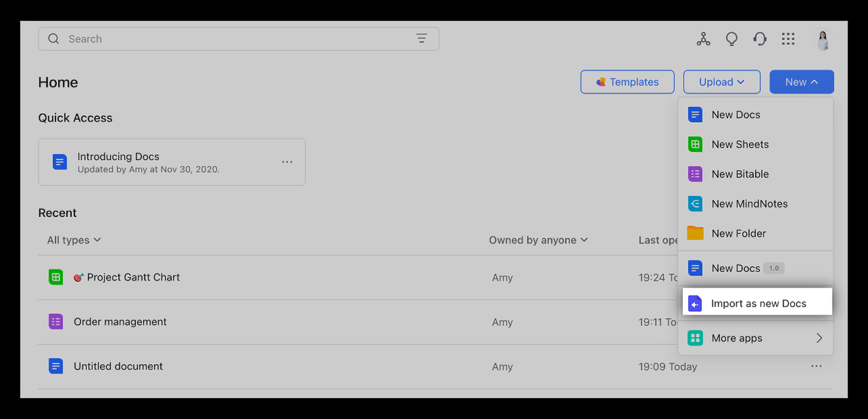Open the nine-dot app launcher grid
This screenshot has width=868, height=419.
click(788, 39)
